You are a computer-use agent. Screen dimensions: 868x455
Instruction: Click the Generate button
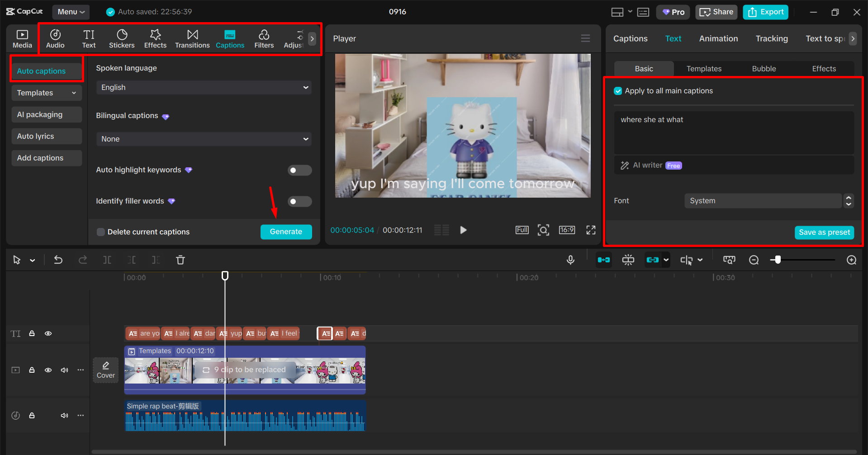coord(286,232)
